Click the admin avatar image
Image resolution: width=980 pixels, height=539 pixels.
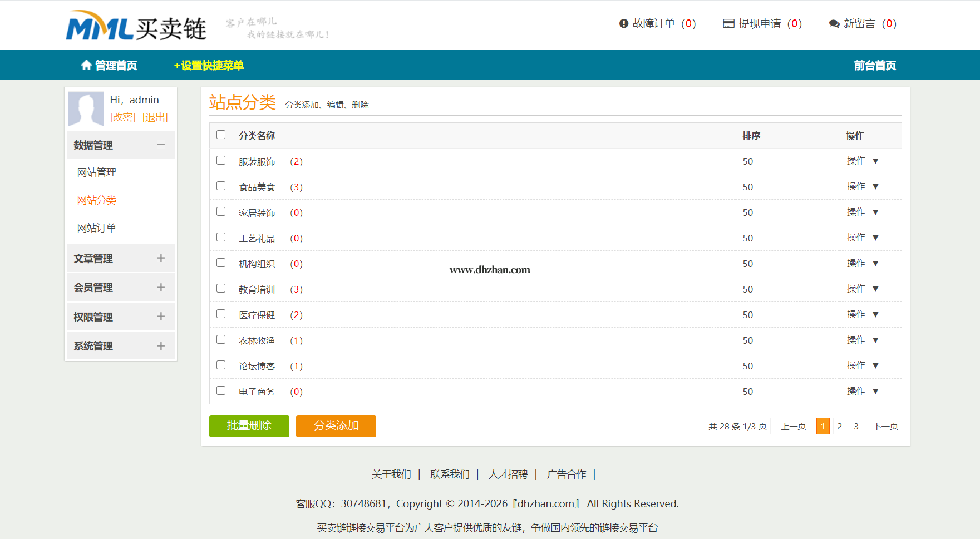pos(86,108)
